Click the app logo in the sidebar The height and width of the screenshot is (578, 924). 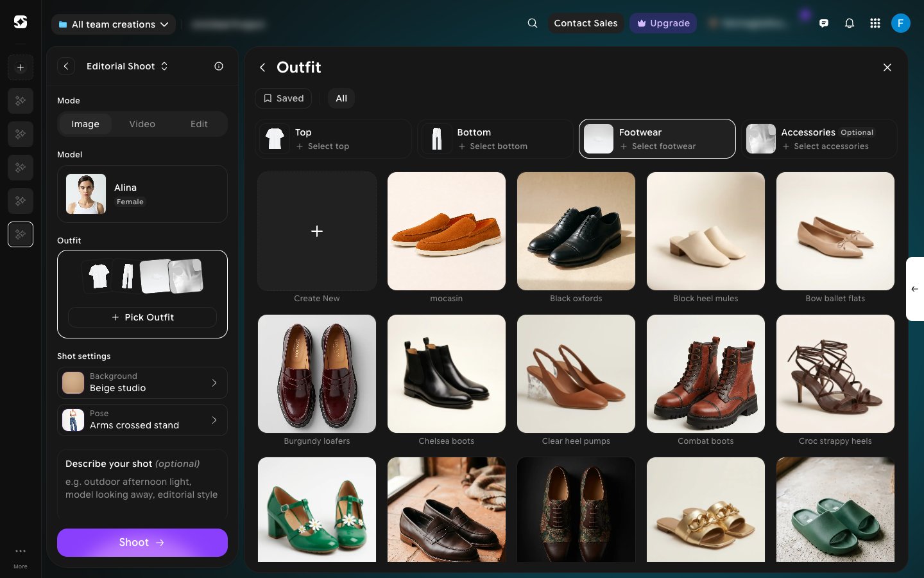pos(21,22)
